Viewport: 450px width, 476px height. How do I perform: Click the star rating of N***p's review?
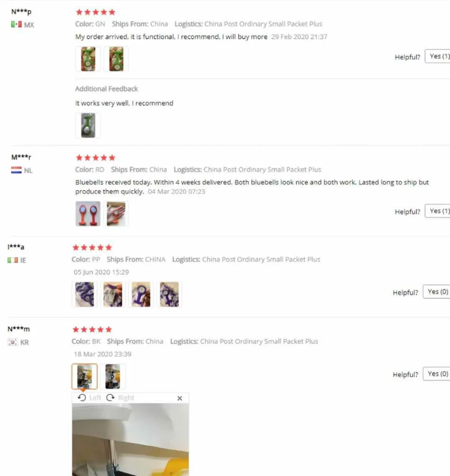(95, 12)
